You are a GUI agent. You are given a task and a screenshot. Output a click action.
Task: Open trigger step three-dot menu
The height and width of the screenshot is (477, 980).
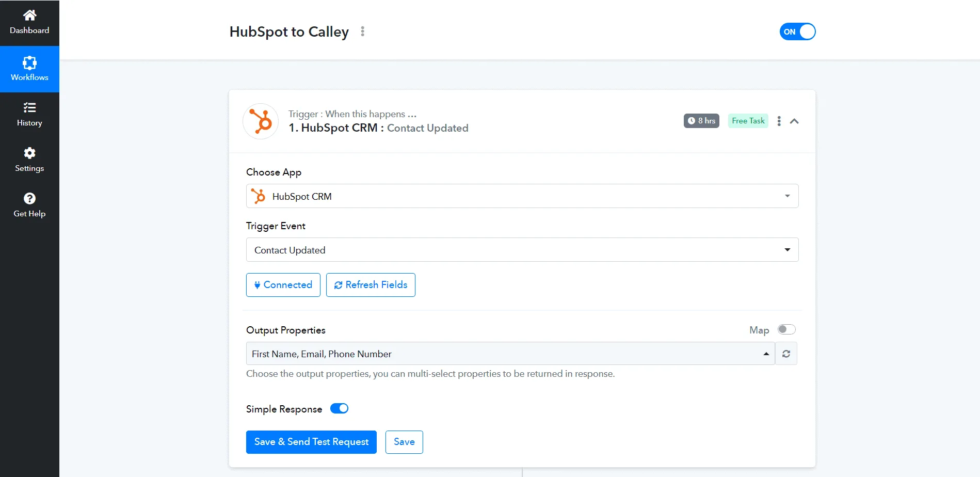[x=779, y=121]
